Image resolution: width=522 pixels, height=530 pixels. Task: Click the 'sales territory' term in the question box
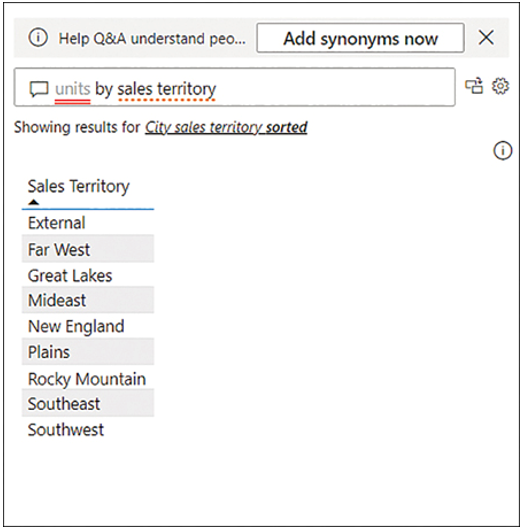coord(166,89)
